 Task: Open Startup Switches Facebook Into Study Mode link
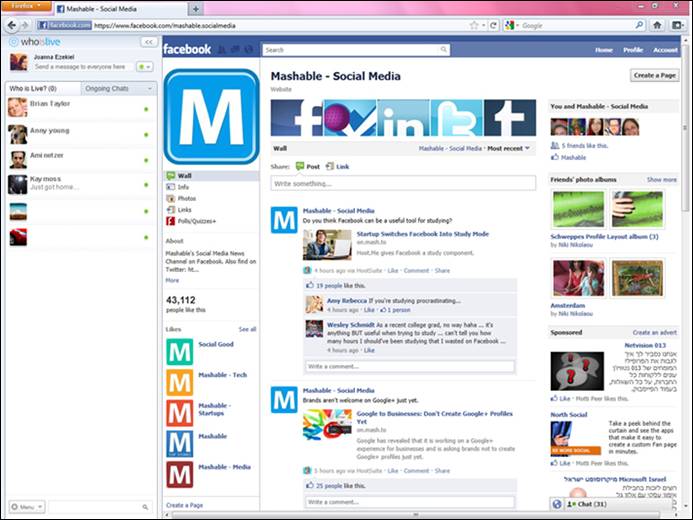pyautogui.click(x=423, y=234)
